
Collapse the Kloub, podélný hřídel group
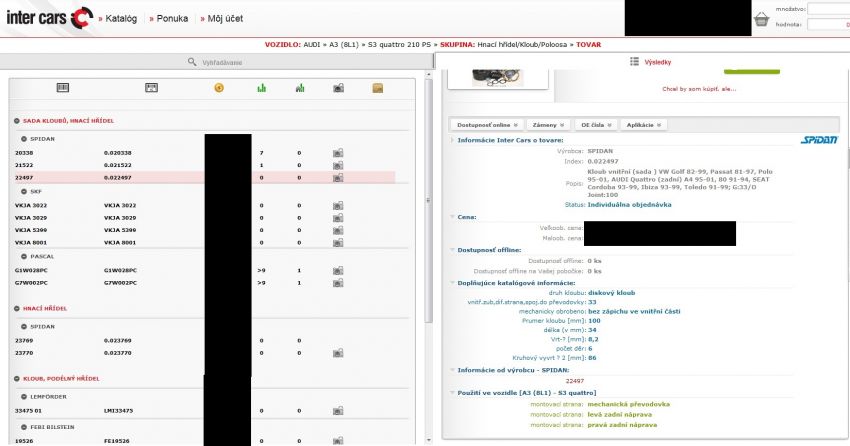17,379
